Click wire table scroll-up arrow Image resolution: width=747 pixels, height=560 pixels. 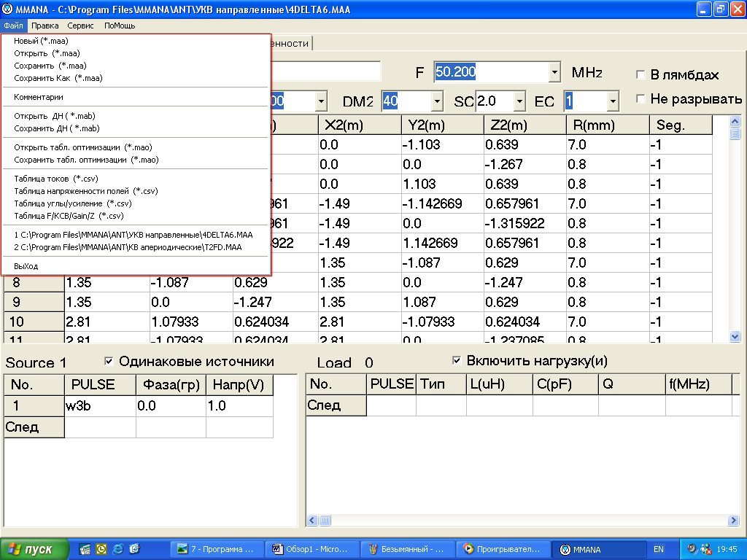coord(735,122)
